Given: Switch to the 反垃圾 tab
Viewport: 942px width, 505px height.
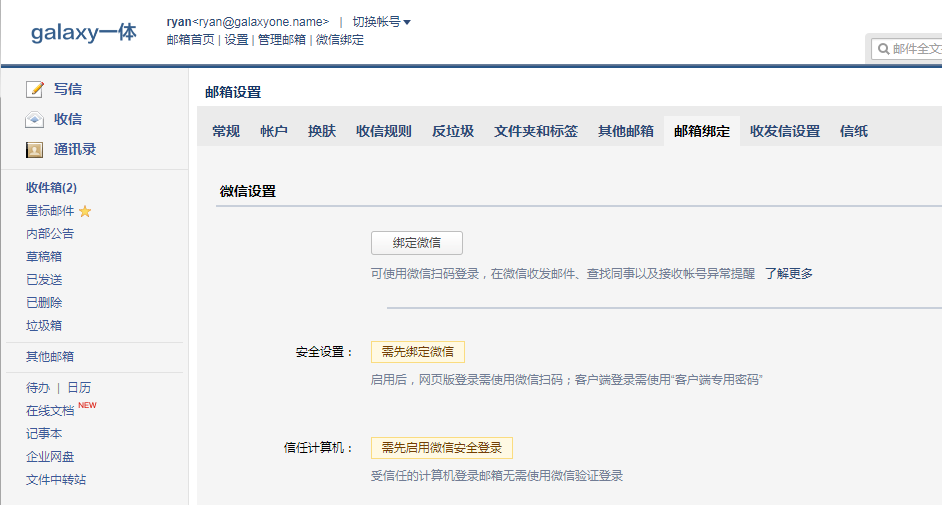Looking at the screenshot, I should [x=453, y=131].
